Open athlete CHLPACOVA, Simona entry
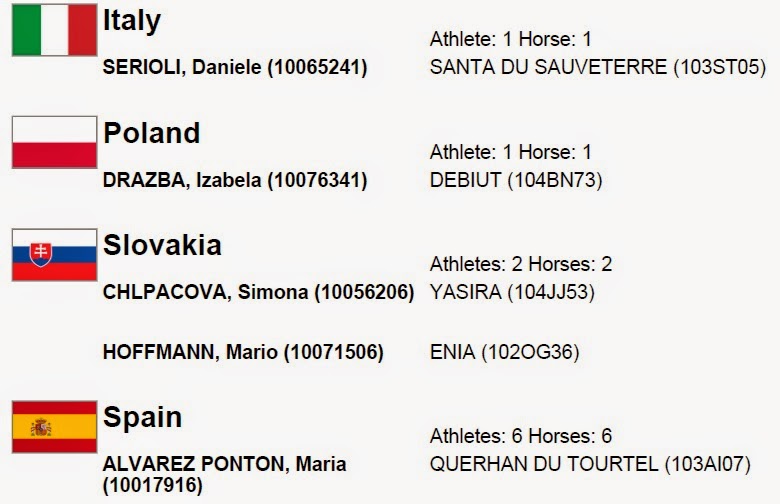The height and width of the screenshot is (504, 780). tap(258, 292)
